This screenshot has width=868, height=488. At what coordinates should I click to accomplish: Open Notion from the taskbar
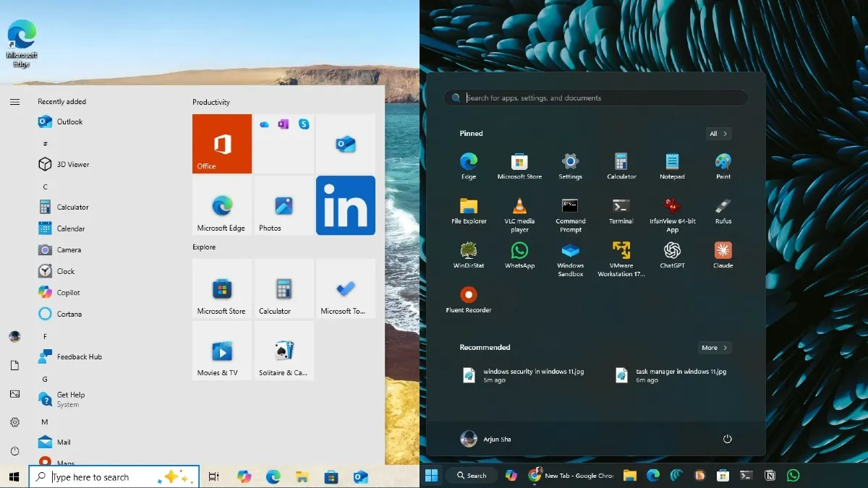(x=769, y=475)
